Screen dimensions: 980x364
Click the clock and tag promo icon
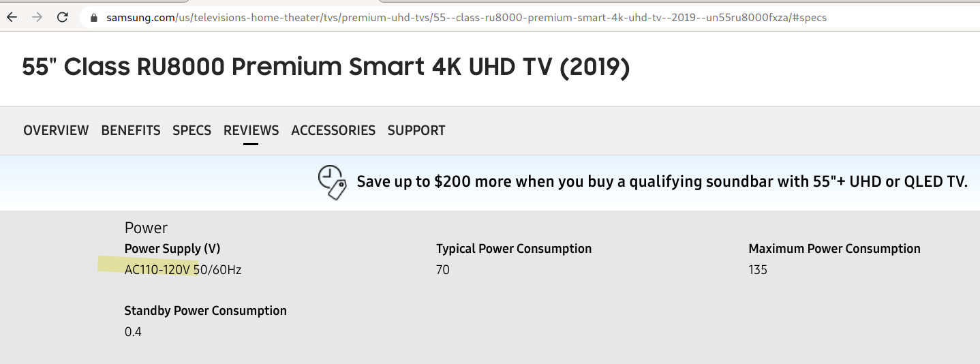point(333,182)
